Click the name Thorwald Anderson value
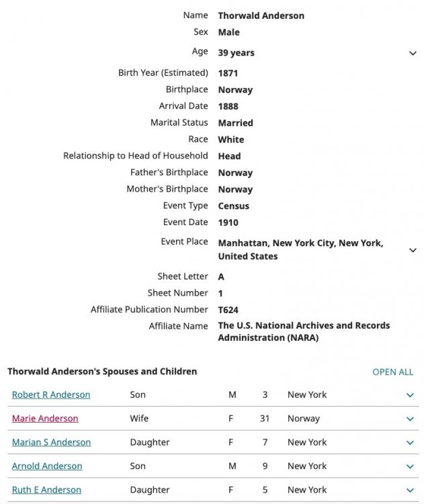The width and height of the screenshot is (424, 504). [261, 15]
